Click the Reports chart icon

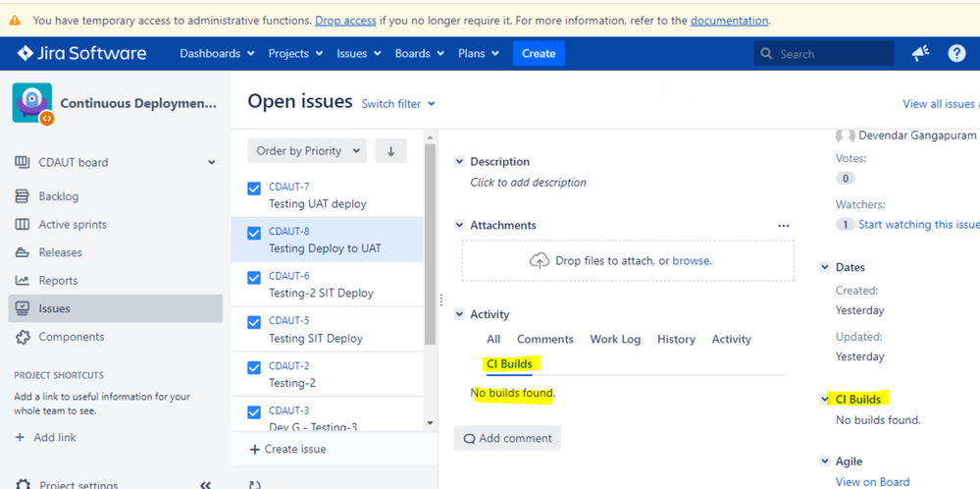(22, 280)
